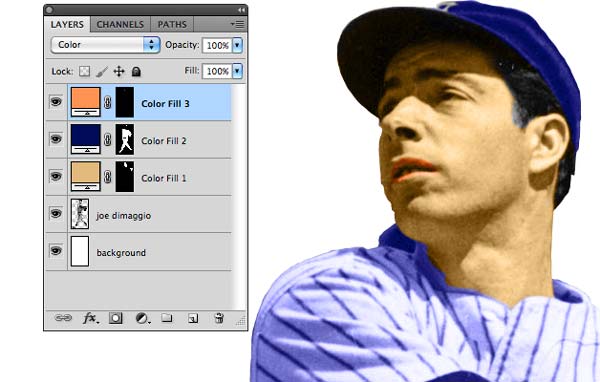Open the Layers panel options menu
This screenshot has width=600, height=382.
pos(238,24)
